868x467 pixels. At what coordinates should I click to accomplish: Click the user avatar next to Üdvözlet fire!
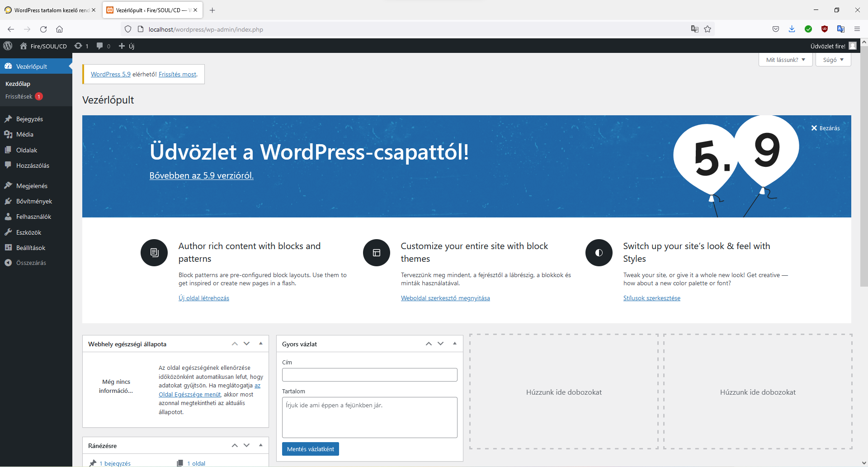coord(853,46)
